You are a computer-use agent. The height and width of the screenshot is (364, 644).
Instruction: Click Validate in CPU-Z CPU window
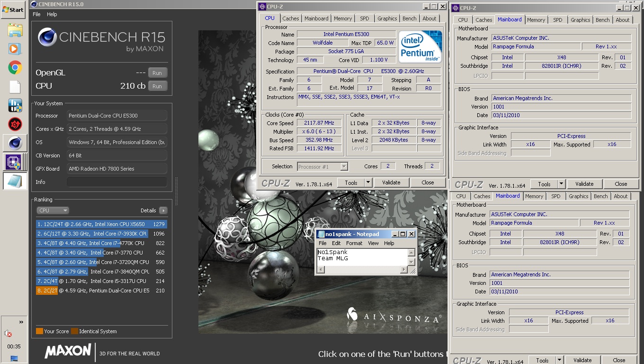(x=391, y=182)
